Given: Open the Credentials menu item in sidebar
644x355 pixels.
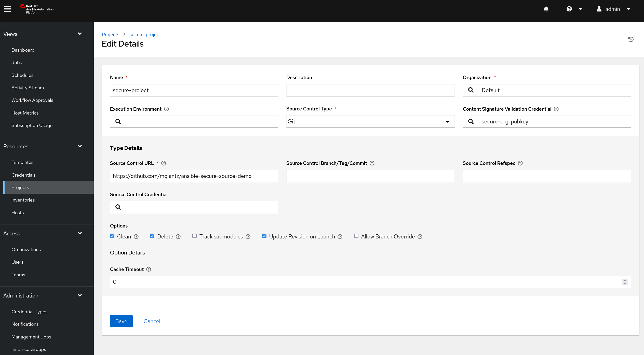Looking at the screenshot, I should 24,174.
